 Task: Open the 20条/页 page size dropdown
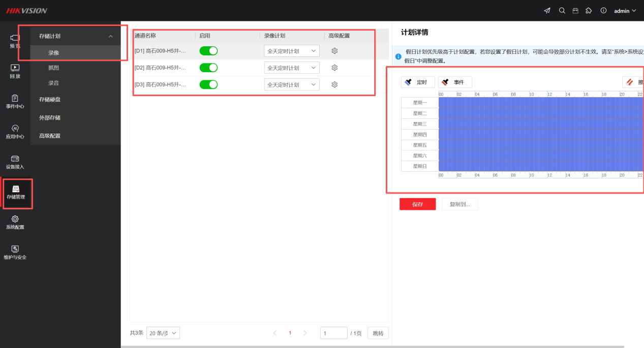click(163, 333)
